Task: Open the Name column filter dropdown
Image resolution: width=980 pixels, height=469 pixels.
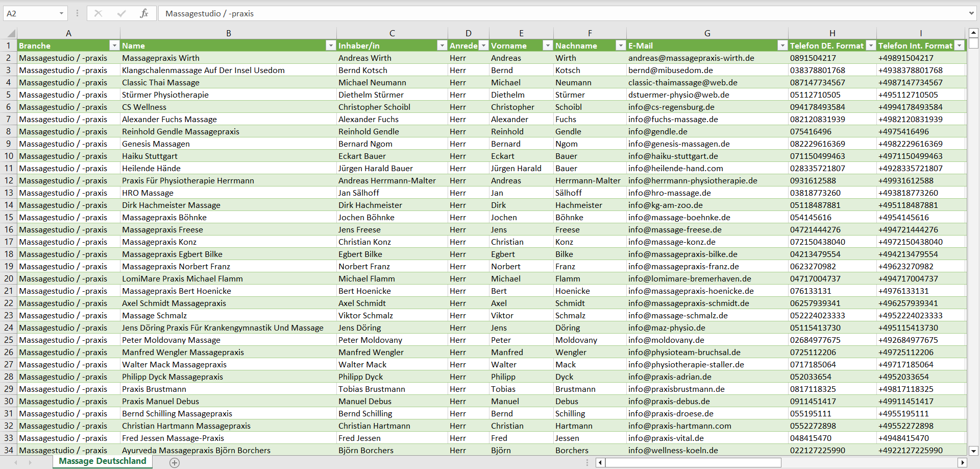Action: pos(331,45)
